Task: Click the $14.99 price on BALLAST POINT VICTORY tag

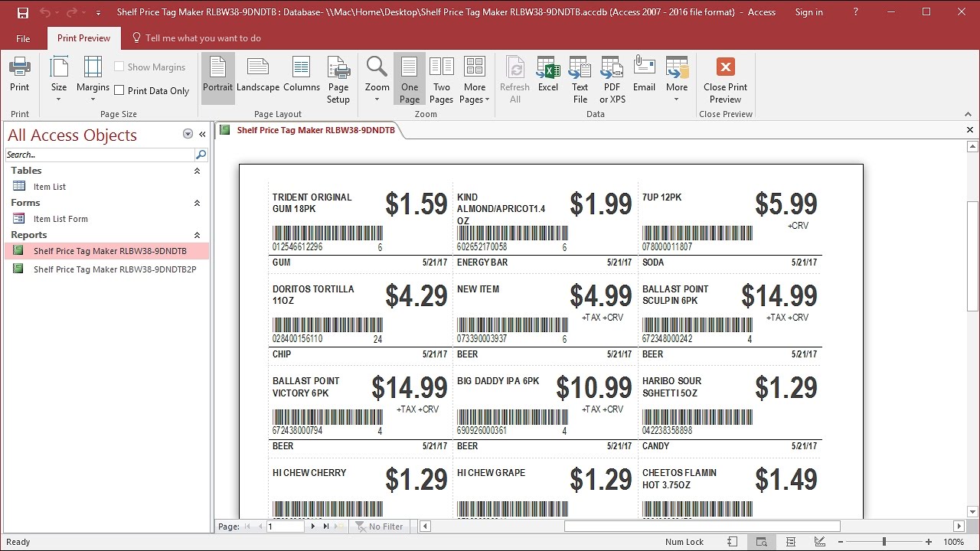Action: pos(410,388)
